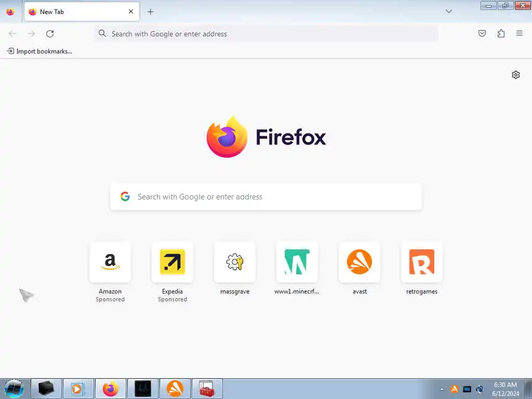Open the black box taskbar app

point(46,389)
